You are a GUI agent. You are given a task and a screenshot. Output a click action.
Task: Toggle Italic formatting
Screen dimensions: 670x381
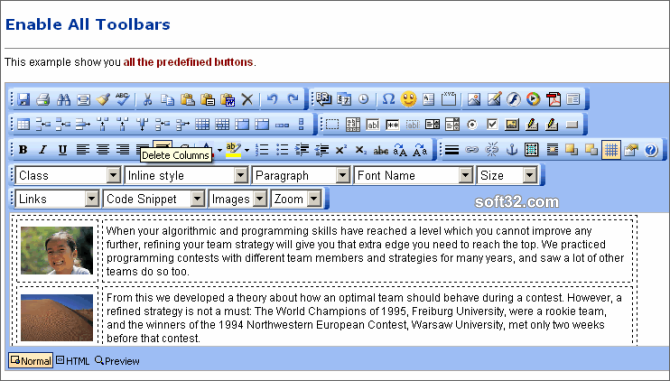pyautogui.click(x=43, y=149)
